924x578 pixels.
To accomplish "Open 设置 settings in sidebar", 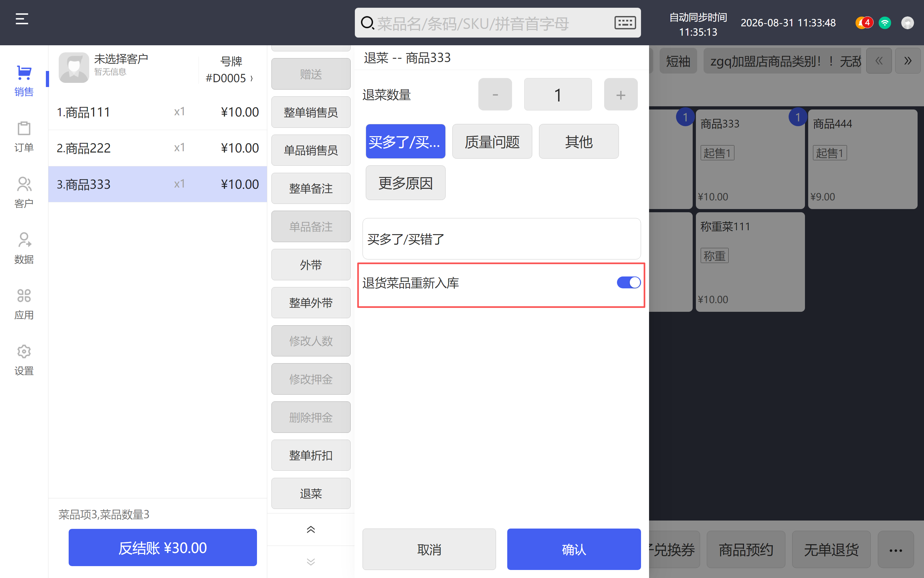I will pos(24,360).
